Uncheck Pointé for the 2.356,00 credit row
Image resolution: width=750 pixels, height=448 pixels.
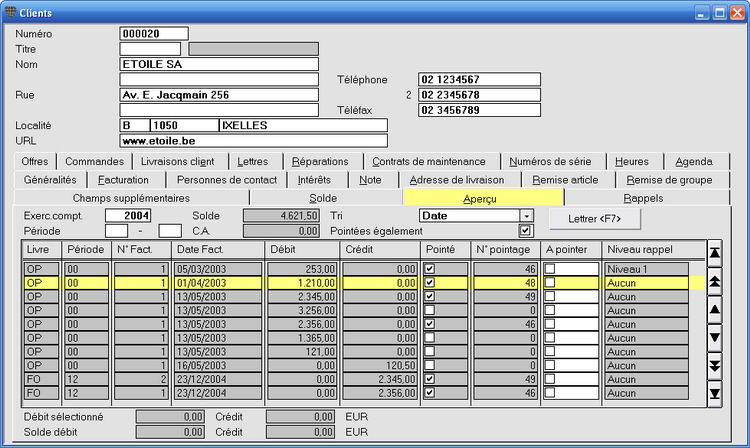[430, 393]
